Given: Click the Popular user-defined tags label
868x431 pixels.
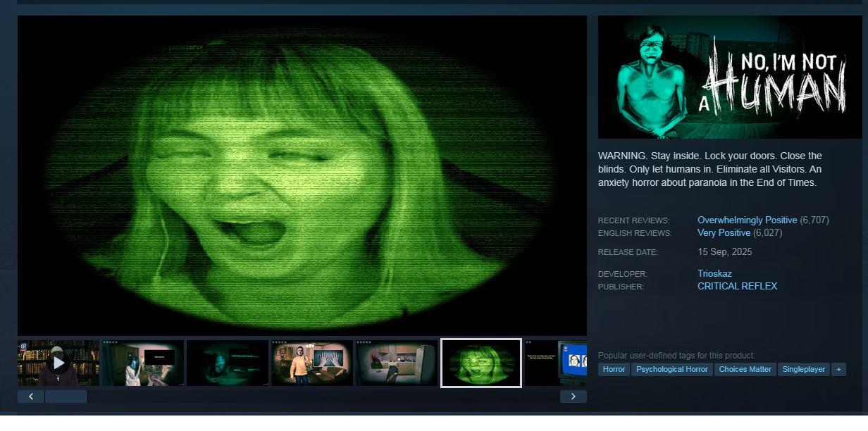Looking at the screenshot, I should point(676,356).
